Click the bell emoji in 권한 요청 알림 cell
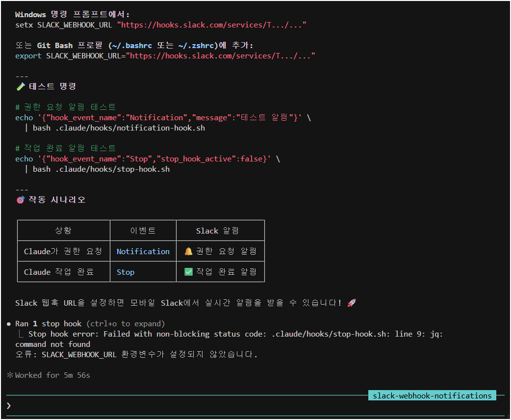This screenshot has width=511, height=420. tap(188, 251)
